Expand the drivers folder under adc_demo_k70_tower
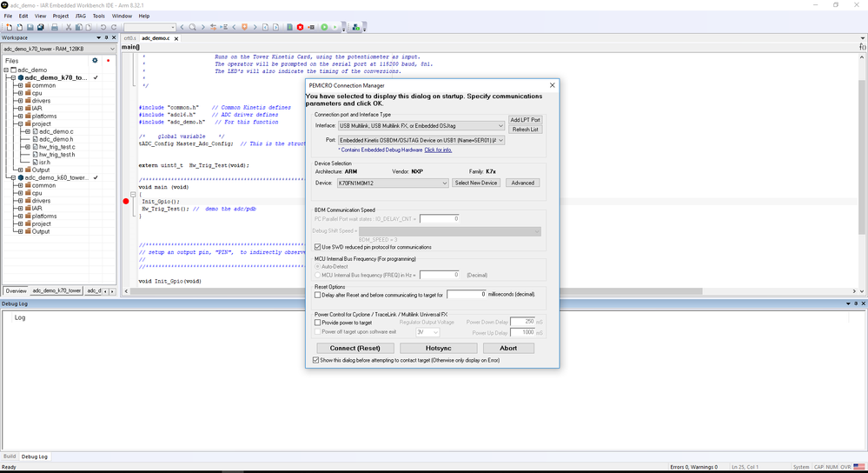The height and width of the screenshot is (473, 868). [21, 101]
